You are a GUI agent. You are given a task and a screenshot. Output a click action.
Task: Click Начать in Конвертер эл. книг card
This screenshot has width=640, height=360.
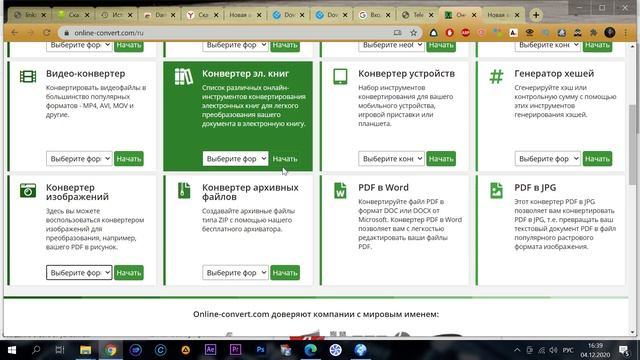285,158
